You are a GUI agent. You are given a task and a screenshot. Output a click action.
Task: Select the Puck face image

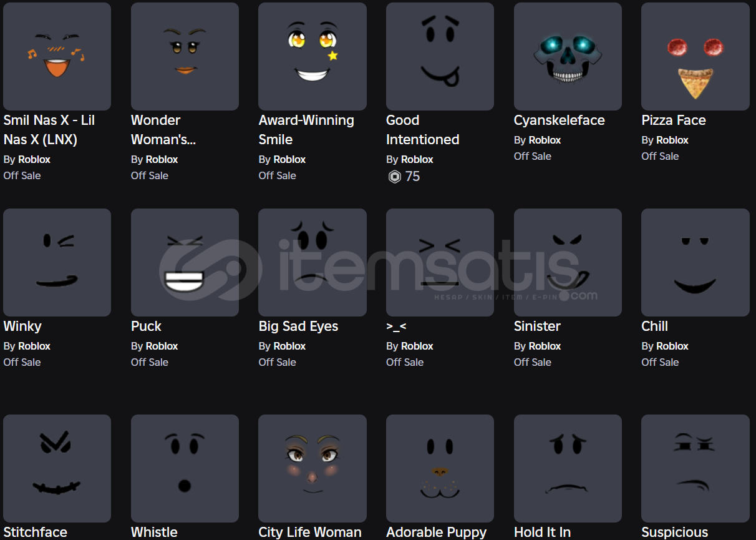coord(185,262)
